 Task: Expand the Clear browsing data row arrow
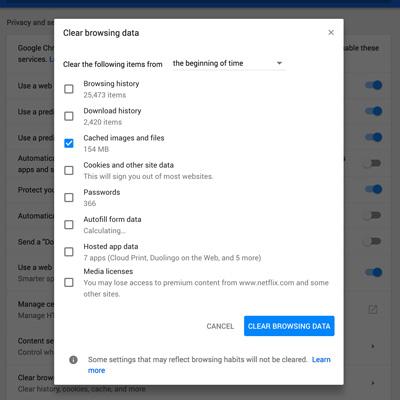point(373,383)
